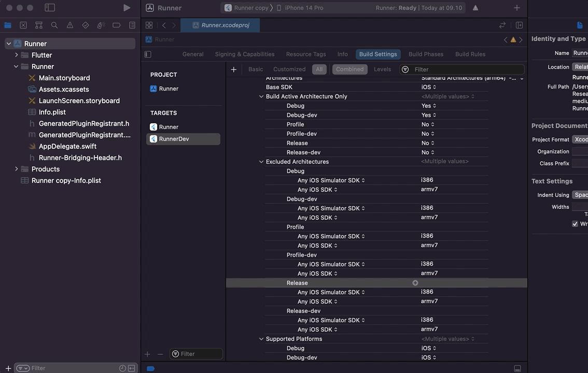Viewport: 588px width, 373px height.
Task: Add a file with navigator plus button
Action: coord(8,368)
